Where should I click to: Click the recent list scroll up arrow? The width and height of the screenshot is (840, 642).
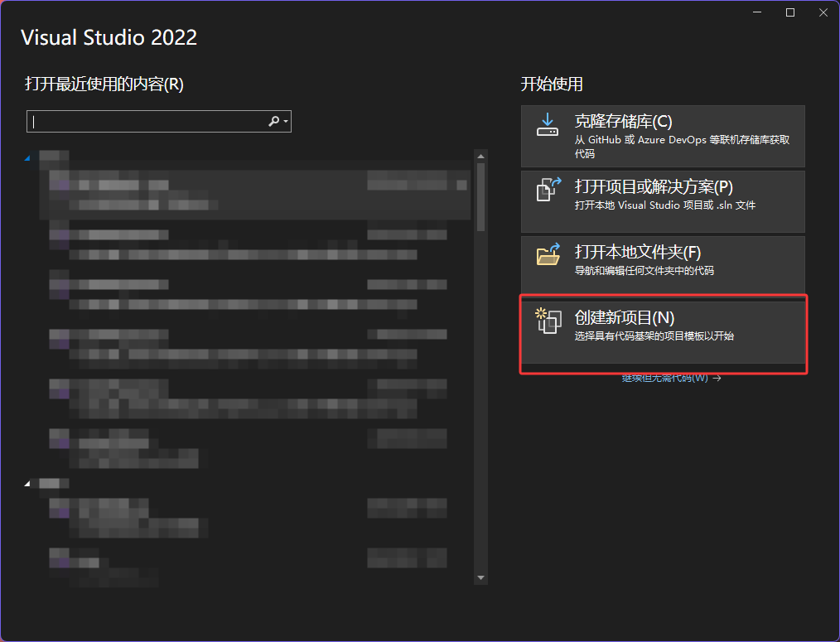pyautogui.click(x=480, y=157)
